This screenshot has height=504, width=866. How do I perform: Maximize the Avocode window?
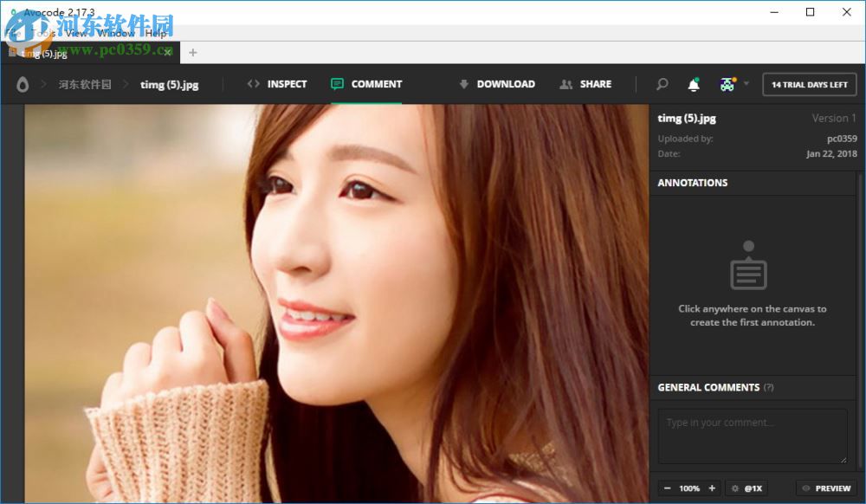pos(810,12)
